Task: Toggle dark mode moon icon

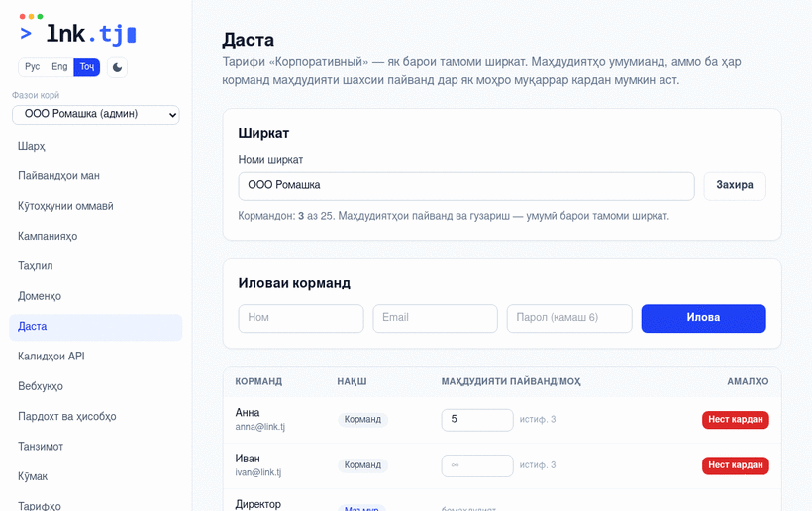Action: pos(117,67)
